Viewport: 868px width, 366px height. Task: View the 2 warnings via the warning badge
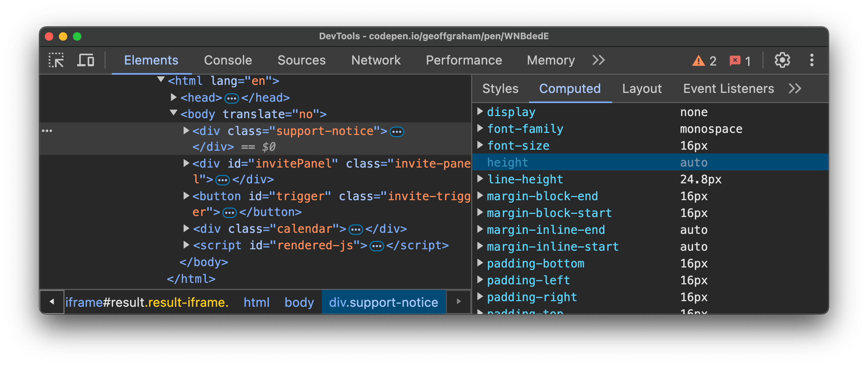pos(703,61)
